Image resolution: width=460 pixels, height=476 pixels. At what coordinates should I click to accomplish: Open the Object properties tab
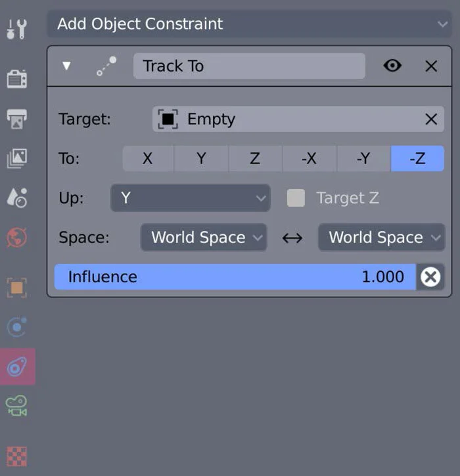(16, 288)
